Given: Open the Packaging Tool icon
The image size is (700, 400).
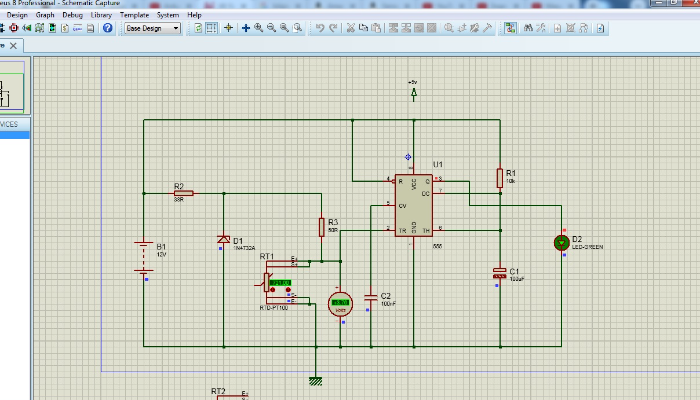Looking at the screenshot, I should pos(475,28).
